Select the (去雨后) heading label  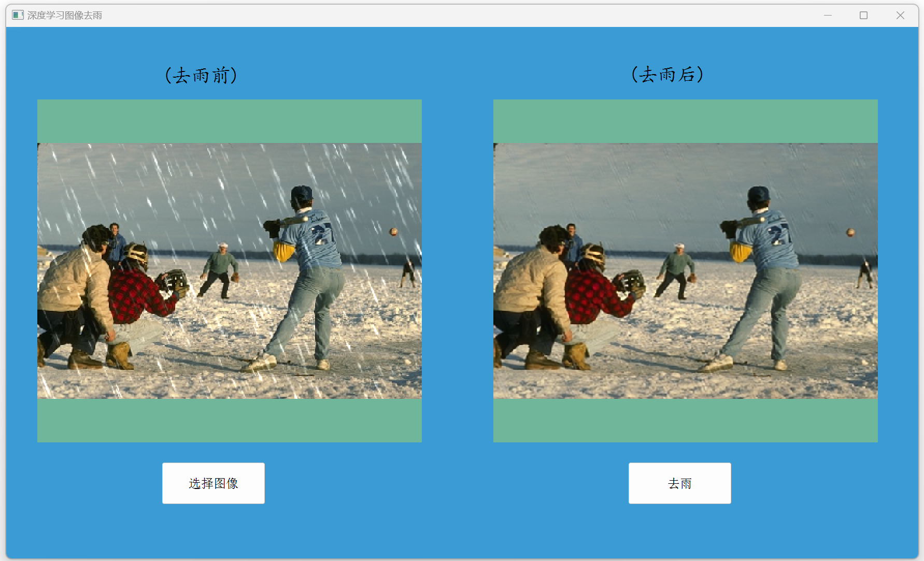[667, 75]
